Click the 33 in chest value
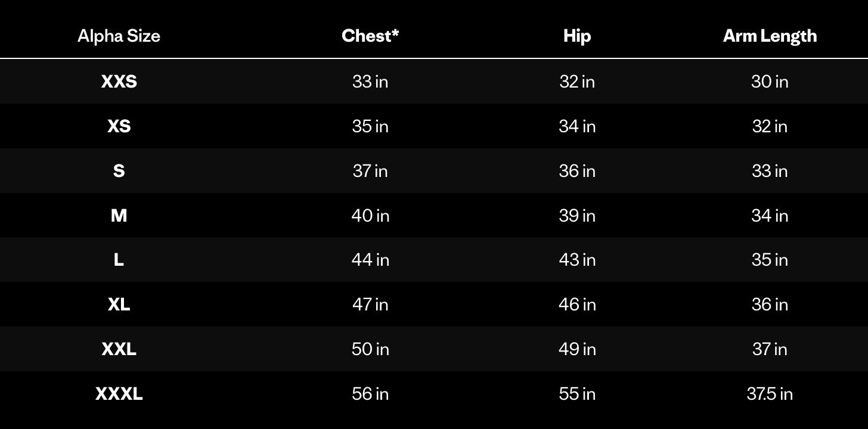 pyautogui.click(x=370, y=82)
